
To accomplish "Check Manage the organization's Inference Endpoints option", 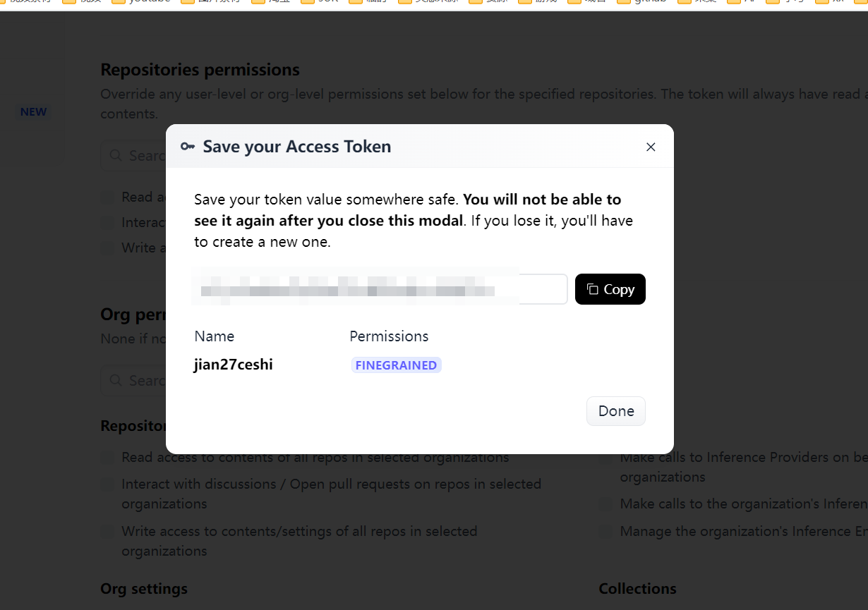I will (605, 532).
